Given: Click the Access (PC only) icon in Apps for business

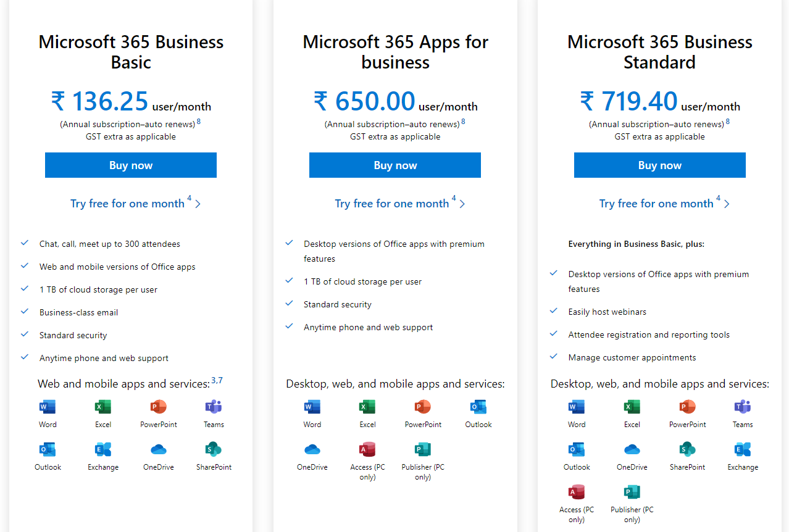Looking at the screenshot, I should pos(367,449).
